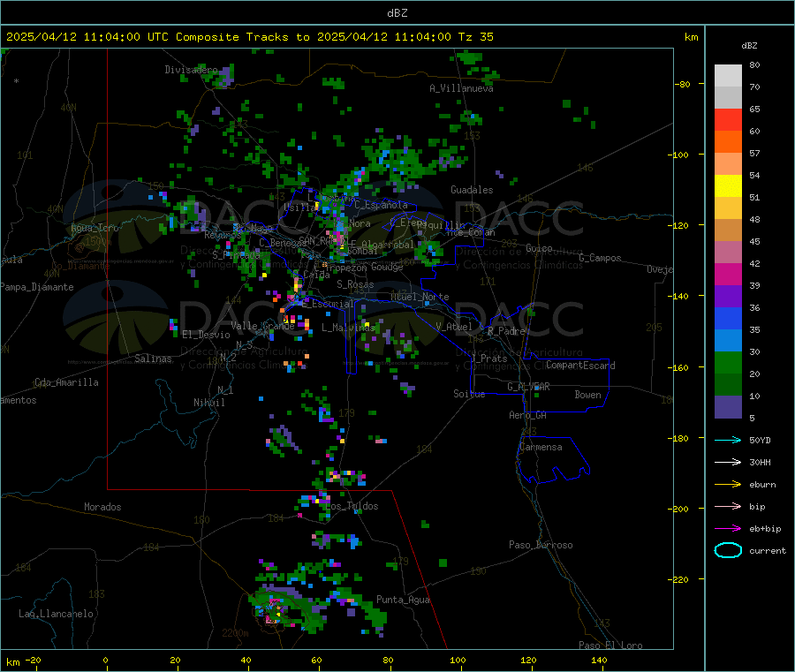The width and height of the screenshot is (795, 672).
Task: Click the El_Desvio map label
Action: pos(207,335)
